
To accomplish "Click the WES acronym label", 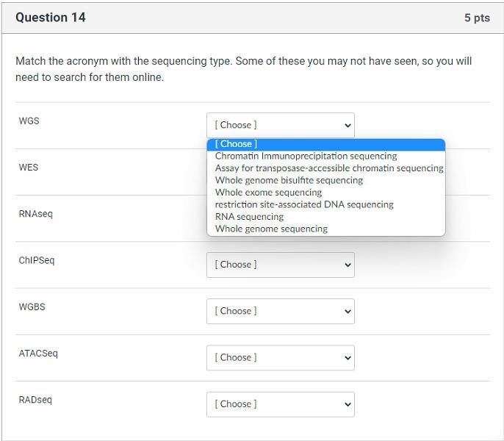I will click(29, 168).
